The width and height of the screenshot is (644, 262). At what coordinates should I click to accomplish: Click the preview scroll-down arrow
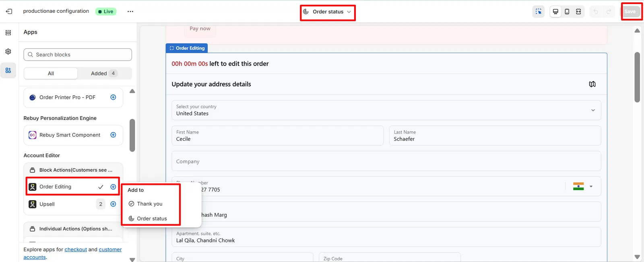[637, 257]
